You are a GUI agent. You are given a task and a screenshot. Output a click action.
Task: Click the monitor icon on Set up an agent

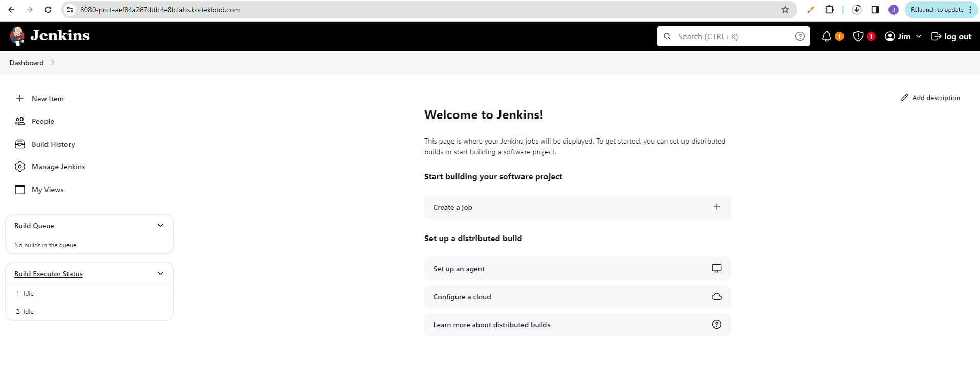click(x=717, y=268)
